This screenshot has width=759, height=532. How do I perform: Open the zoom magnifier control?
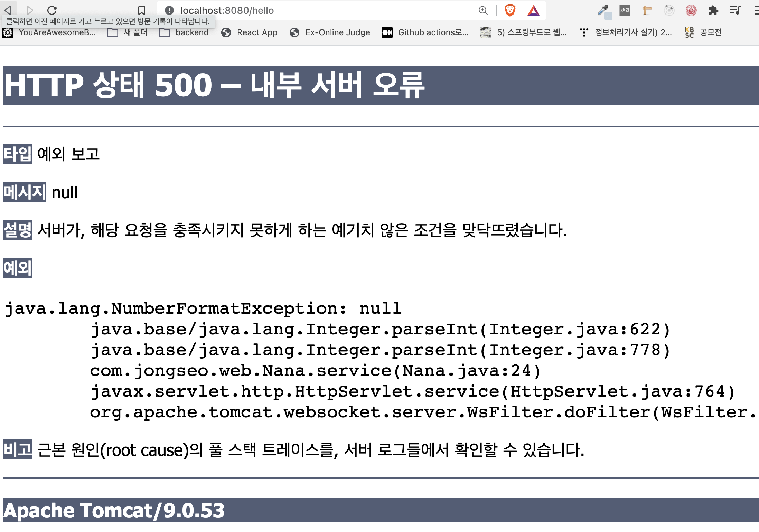[483, 10]
